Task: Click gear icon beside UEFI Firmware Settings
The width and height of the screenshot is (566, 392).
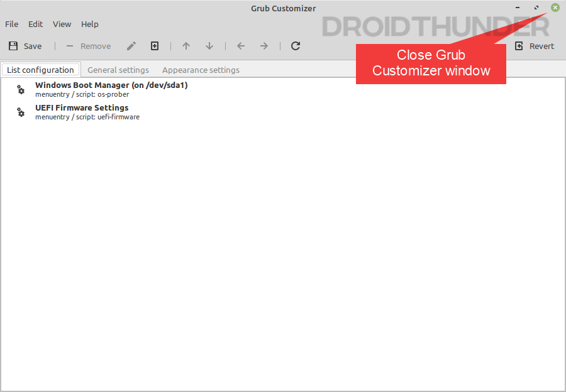Action: (x=21, y=112)
